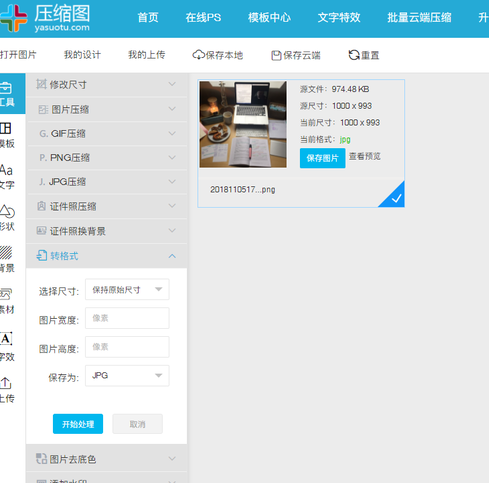This screenshot has width=489, height=483.
Task: Click the 图片宽度 pixel input field
Action: 127,318
